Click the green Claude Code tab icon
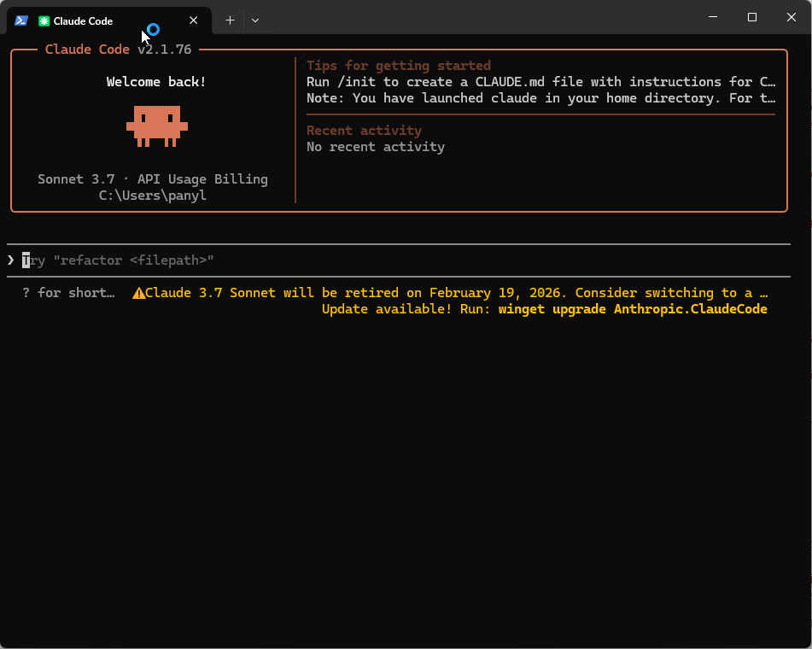This screenshot has width=812, height=649. 44,20
